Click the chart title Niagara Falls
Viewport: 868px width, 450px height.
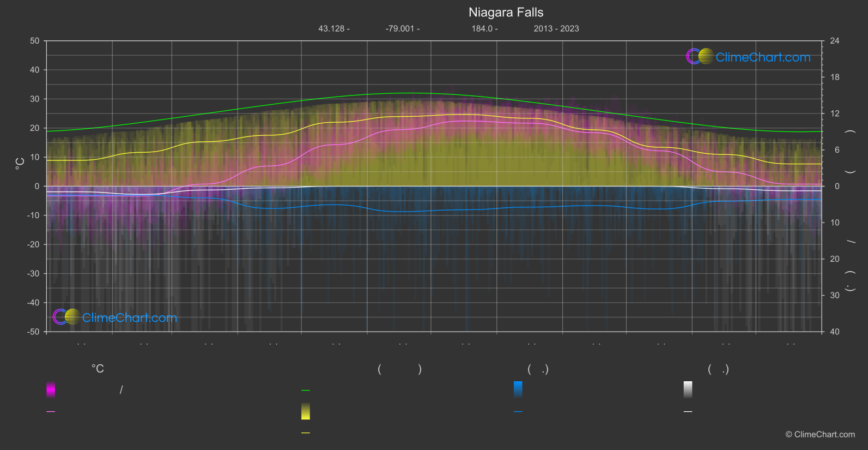point(506,13)
